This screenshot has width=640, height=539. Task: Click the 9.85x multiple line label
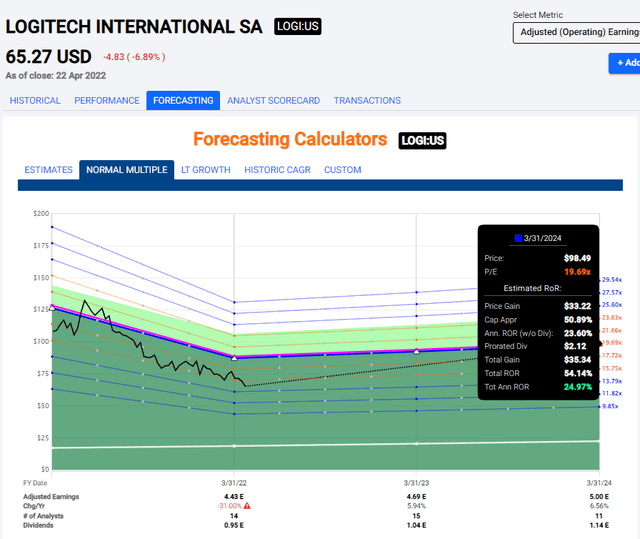610,406
